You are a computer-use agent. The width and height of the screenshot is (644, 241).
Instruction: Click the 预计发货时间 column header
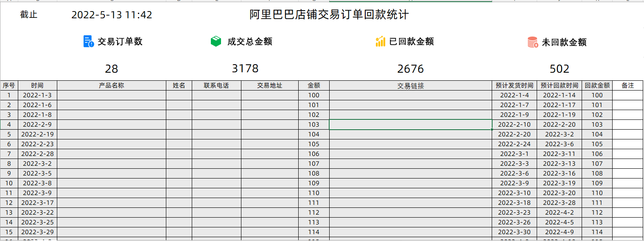pyautogui.click(x=515, y=85)
